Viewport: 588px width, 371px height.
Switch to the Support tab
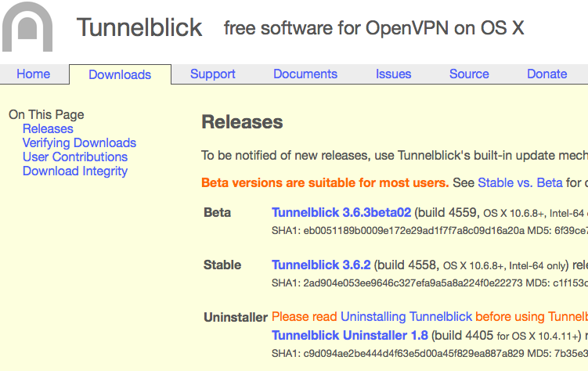point(212,74)
